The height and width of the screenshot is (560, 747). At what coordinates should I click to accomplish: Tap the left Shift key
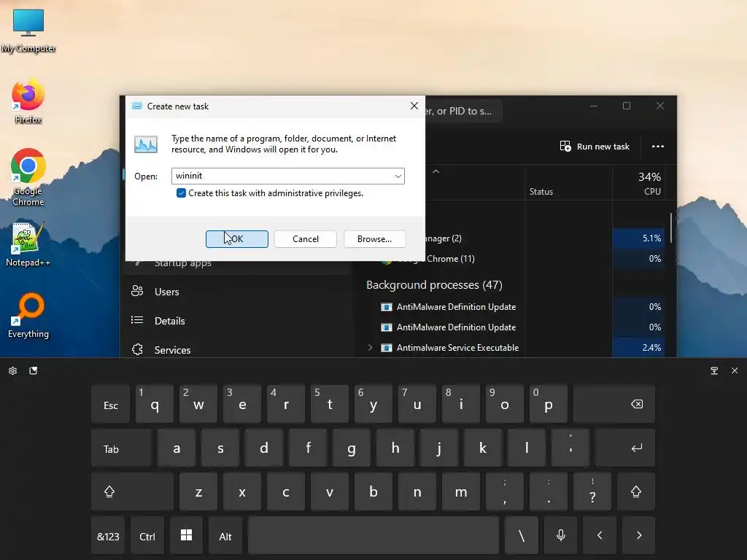(x=132, y=491)
